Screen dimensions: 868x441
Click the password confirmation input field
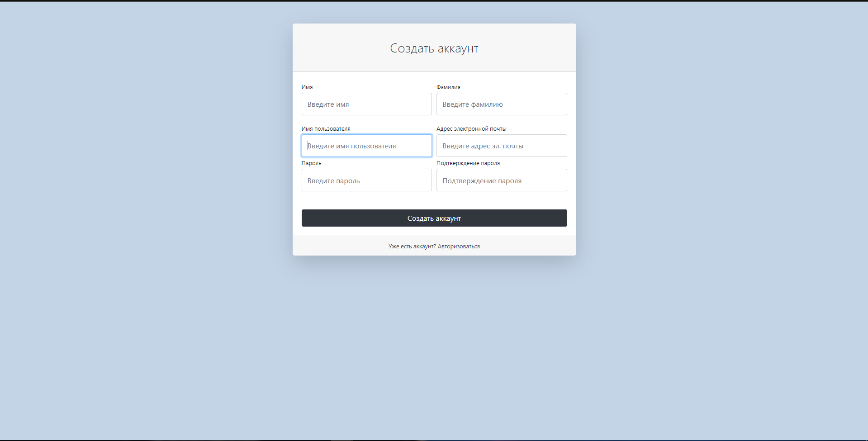point(501,180)
